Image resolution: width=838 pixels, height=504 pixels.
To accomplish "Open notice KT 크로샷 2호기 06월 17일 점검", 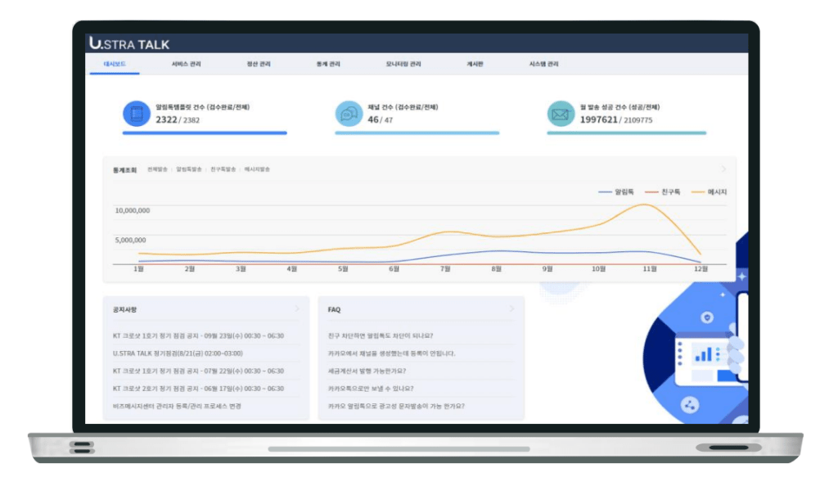I will [x=198, y=389].
